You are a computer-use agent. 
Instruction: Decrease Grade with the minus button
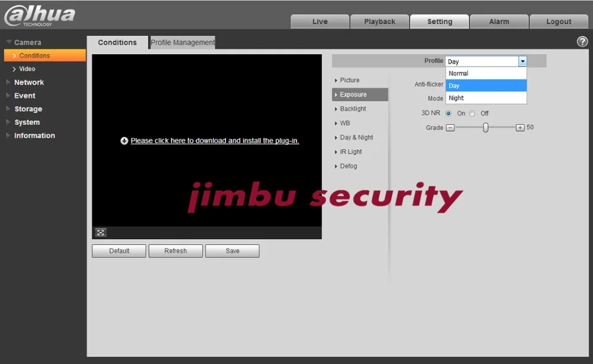tap(450, 128)
